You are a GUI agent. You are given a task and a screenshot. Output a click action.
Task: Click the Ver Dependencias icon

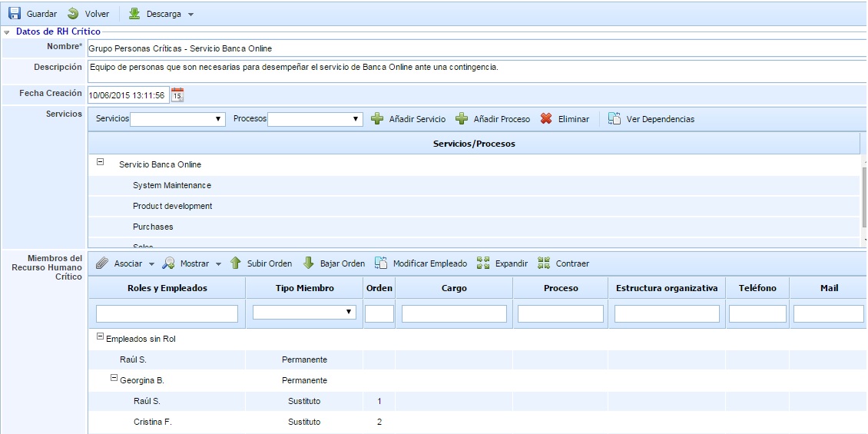point(615,119)
